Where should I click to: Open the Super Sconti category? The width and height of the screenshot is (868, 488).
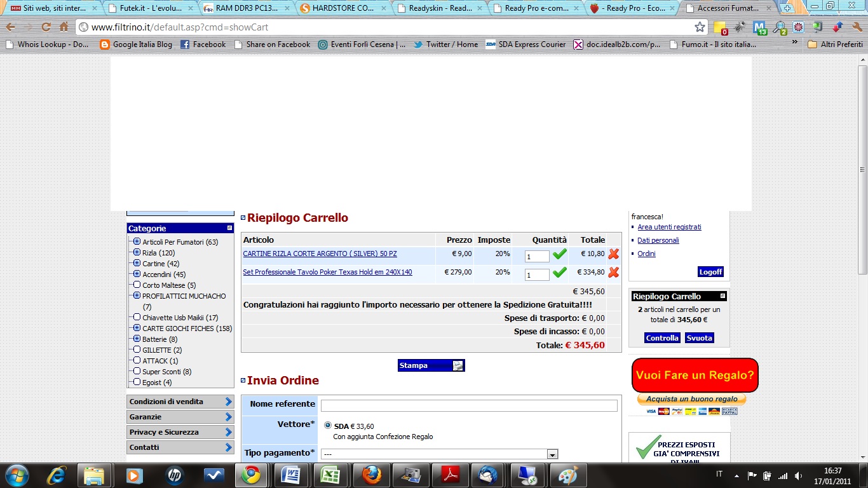pyautogui.click(x=167, y=372)
